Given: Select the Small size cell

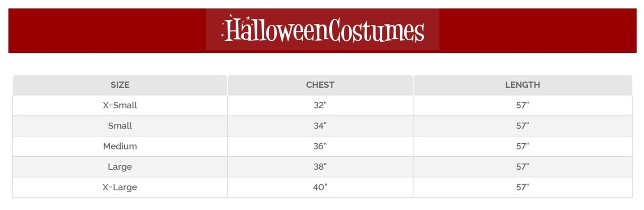Looking at the screenshot, I should click(x=120, y=126).
